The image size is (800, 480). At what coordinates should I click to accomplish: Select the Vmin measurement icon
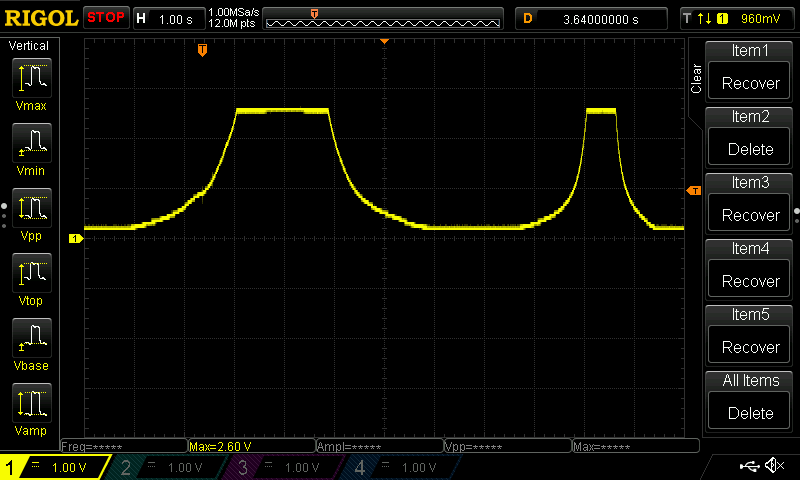[32, 142]
